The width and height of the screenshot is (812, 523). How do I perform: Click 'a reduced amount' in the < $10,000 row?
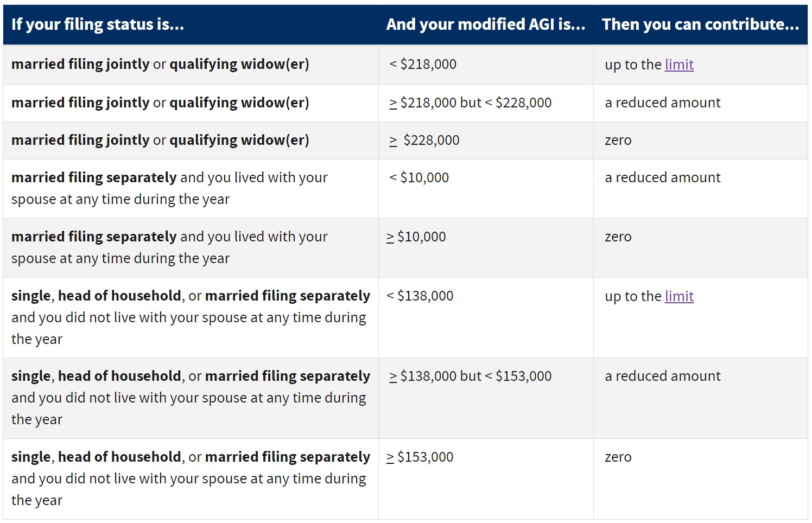tap(663, 178)
